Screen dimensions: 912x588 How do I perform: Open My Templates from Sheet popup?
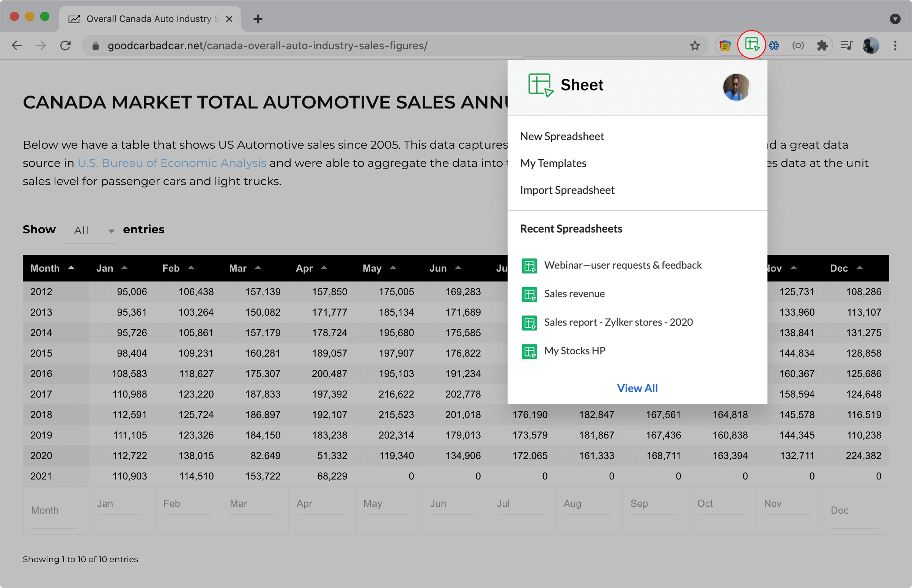coord(553,164)
